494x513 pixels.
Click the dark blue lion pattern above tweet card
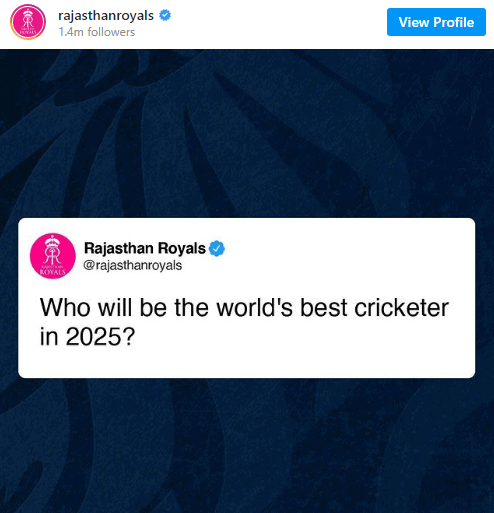tap(247, 133)
